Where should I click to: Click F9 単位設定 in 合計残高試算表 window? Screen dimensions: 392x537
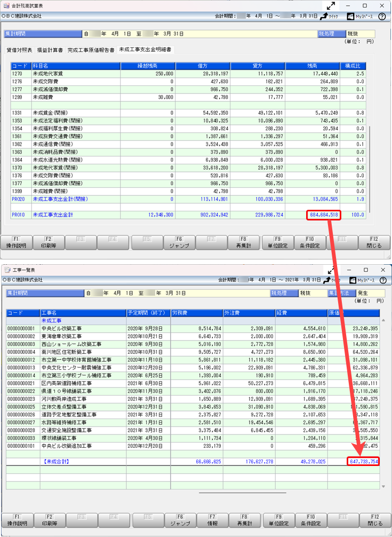(x=278, y=242)
